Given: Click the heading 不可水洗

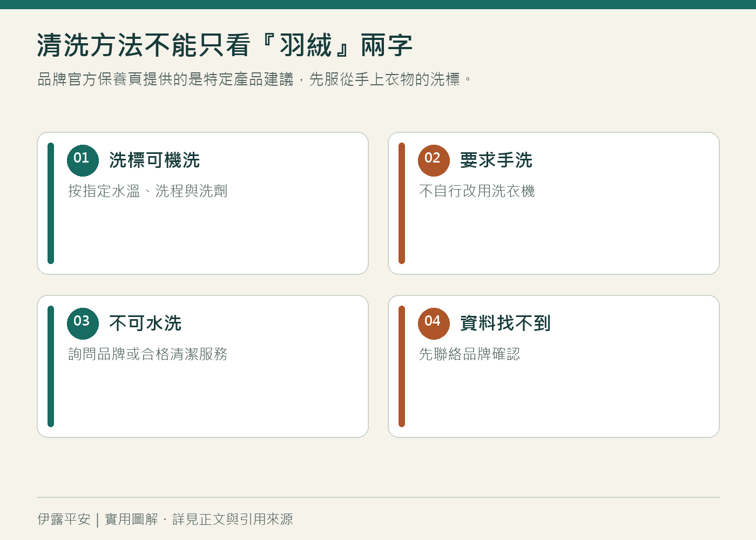Looking at the screenshot, I should coord(145,323).
